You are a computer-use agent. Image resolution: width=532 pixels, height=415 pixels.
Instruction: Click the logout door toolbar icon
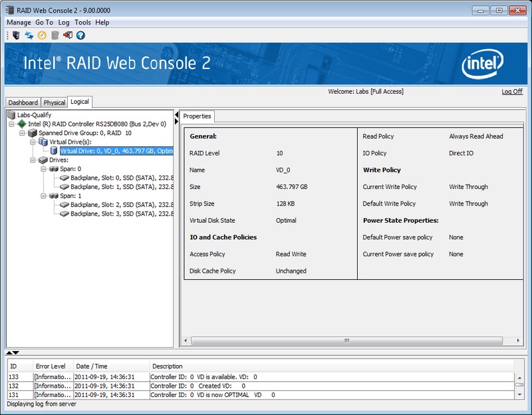[x=68, y=35]
